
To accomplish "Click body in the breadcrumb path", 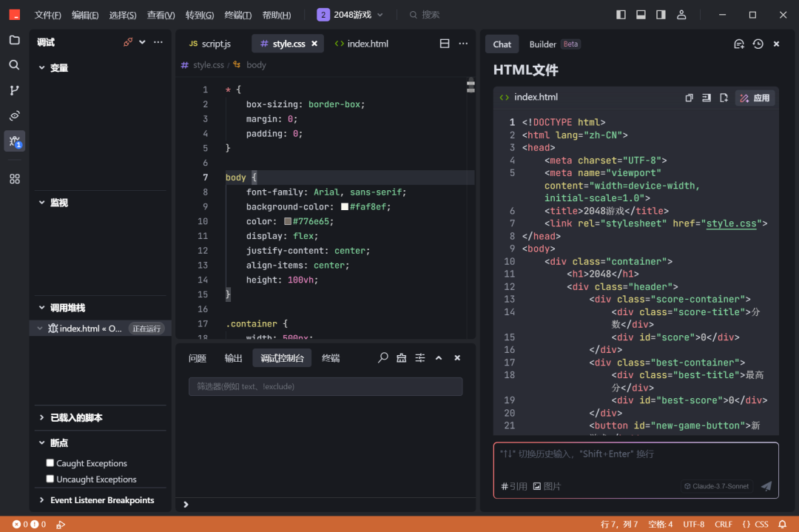I will pos(256,65).
